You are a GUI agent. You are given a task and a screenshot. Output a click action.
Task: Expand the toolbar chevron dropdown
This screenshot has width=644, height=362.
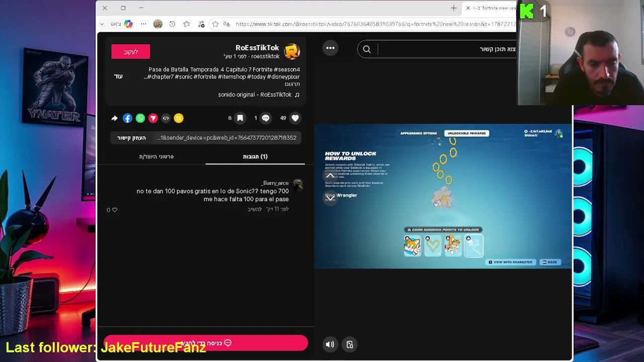coord(102,24)
